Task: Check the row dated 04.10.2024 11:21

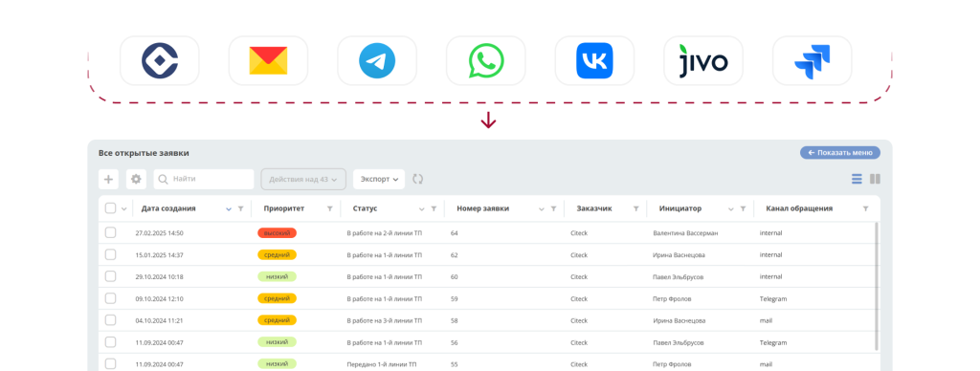Action: click(111, 320)
